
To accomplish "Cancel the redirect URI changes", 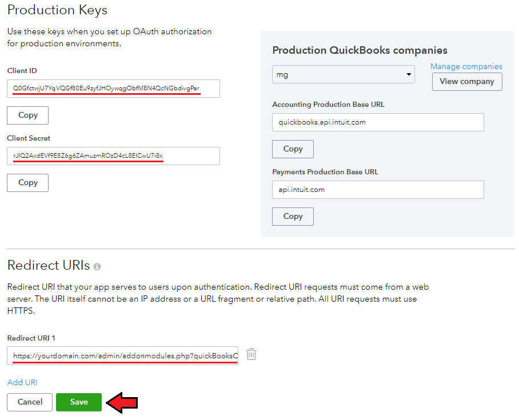I will point(30,402).
